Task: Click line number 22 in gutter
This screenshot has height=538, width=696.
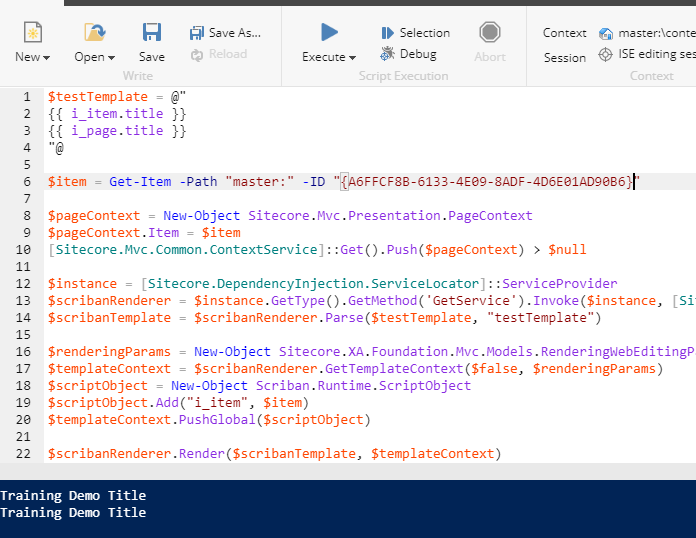Action: 23,454
